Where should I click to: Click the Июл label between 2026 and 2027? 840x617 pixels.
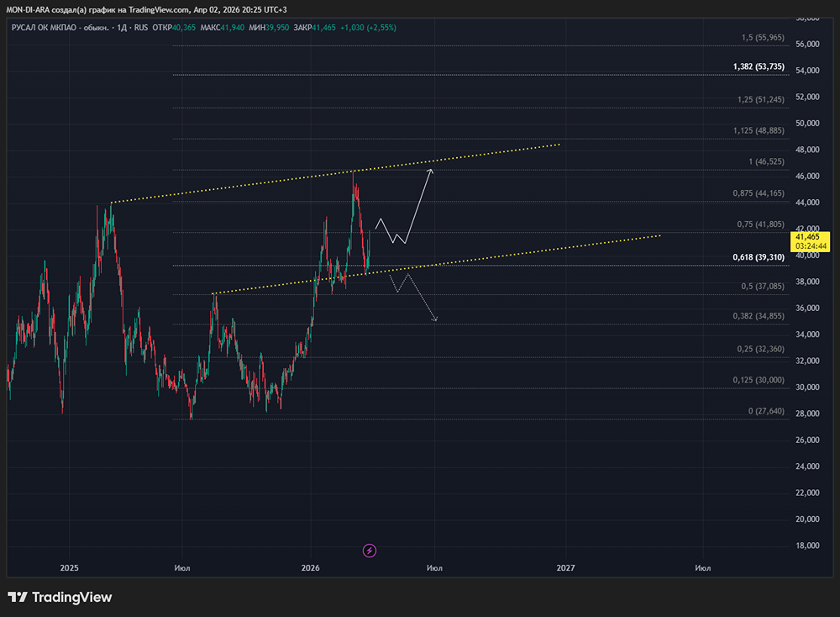[x=434, y=567]
